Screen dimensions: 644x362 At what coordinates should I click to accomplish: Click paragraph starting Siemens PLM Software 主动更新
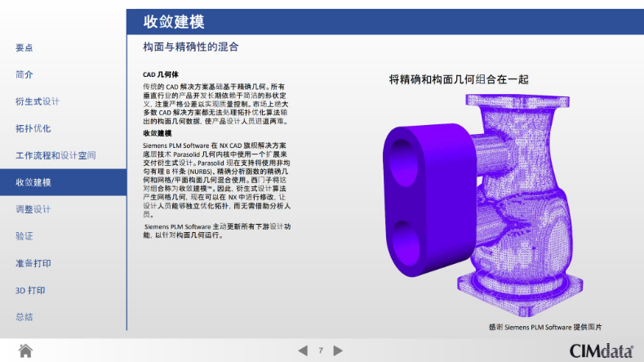click(217, 230)
